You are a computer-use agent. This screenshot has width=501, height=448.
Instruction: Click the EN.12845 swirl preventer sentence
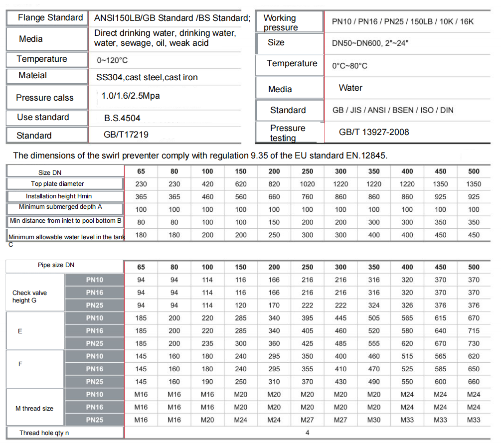pyautogui.click(x=200, y=155)
